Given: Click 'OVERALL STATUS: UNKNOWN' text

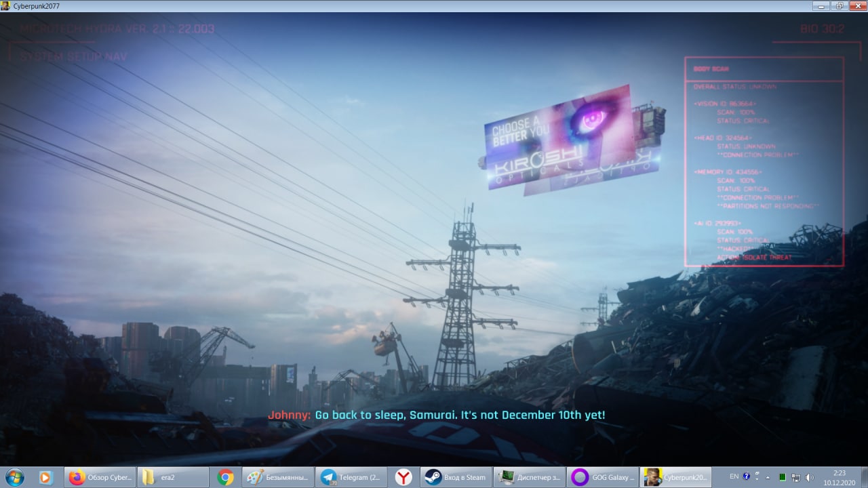Looking at the screenshot, I should pyautogui.click(x=735, y=87).
